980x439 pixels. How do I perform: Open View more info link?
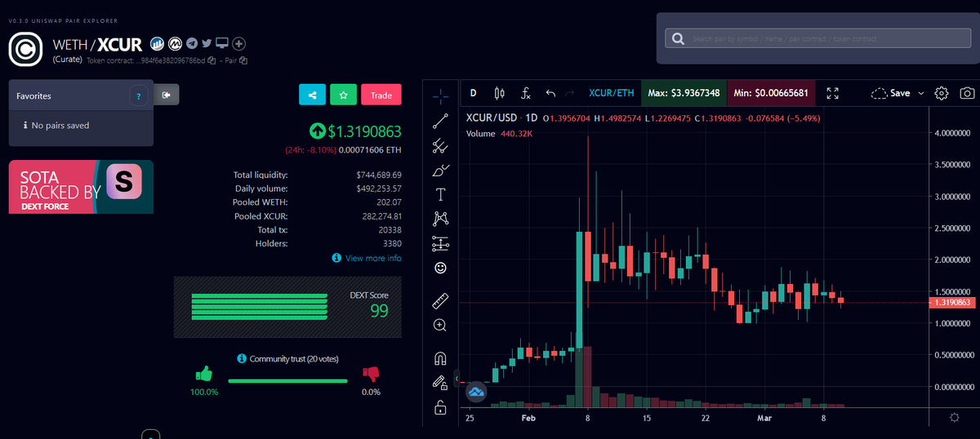(367, 258)
